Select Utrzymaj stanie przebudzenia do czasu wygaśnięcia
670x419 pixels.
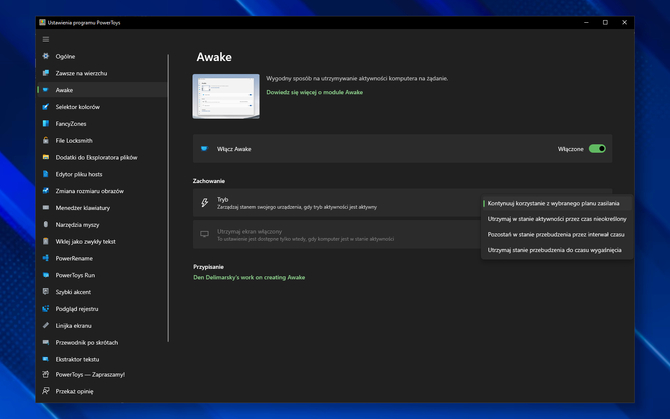(x=557, y=250)
